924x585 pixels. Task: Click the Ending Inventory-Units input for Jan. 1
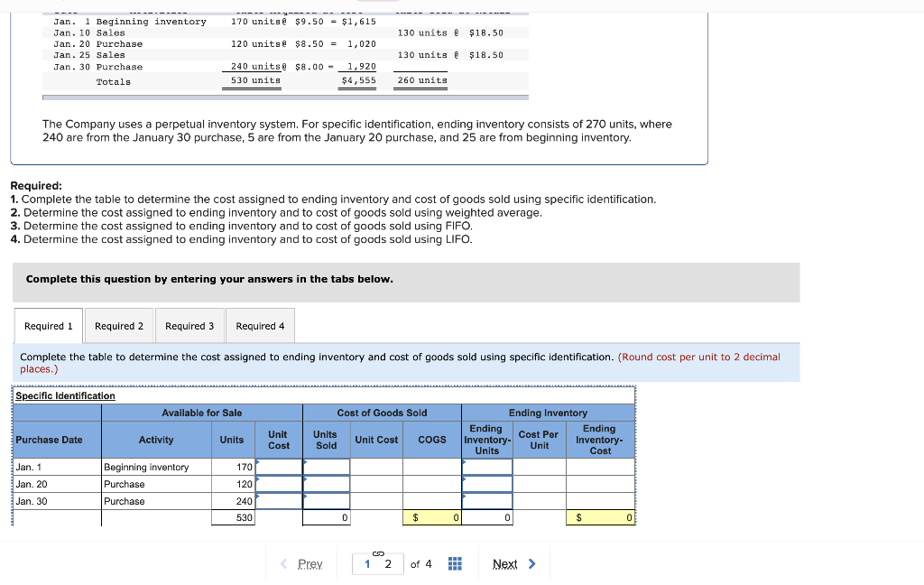tap(485, 466)
